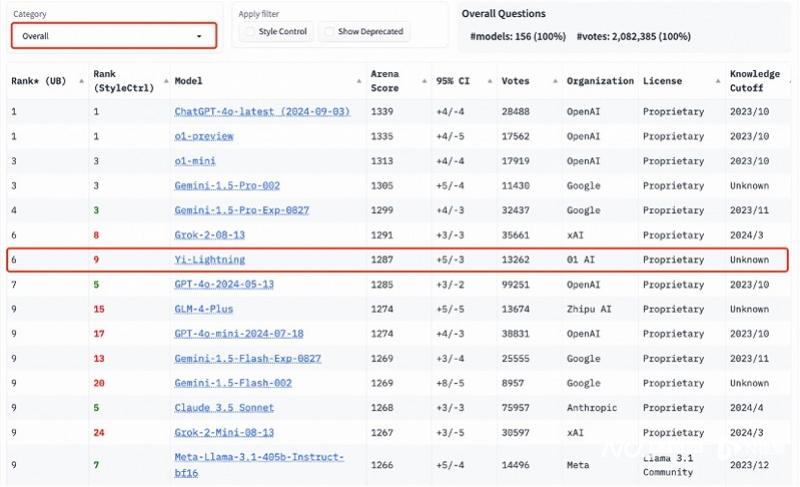Open the o1-preview model link
Screen dimensions: 800x487
tap(204, 136)
